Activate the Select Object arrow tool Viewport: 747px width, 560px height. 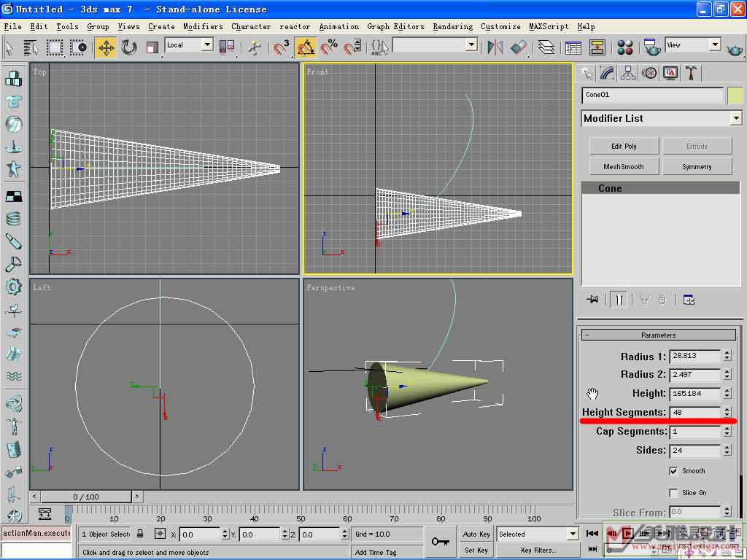click(x=9, y=47)
